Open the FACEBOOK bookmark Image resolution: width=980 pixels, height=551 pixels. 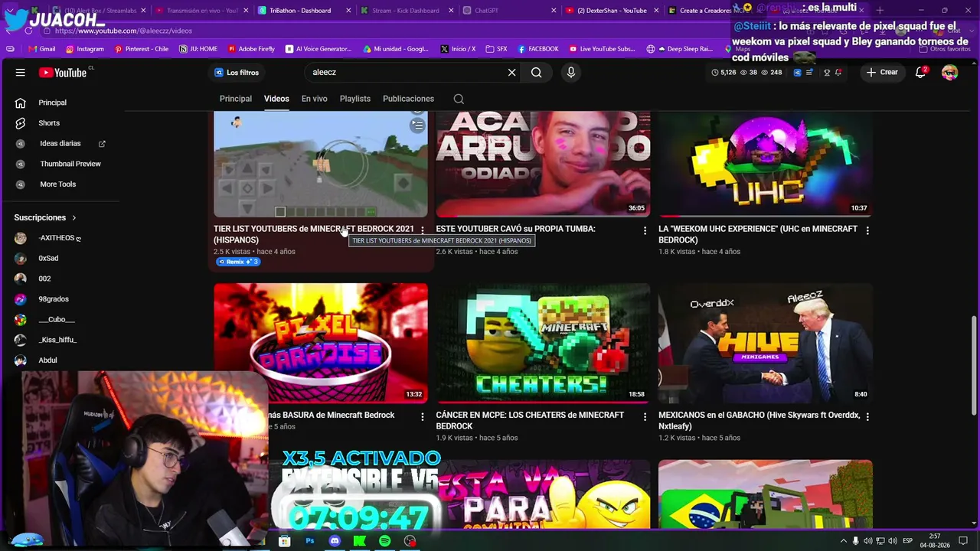[538, 49]
